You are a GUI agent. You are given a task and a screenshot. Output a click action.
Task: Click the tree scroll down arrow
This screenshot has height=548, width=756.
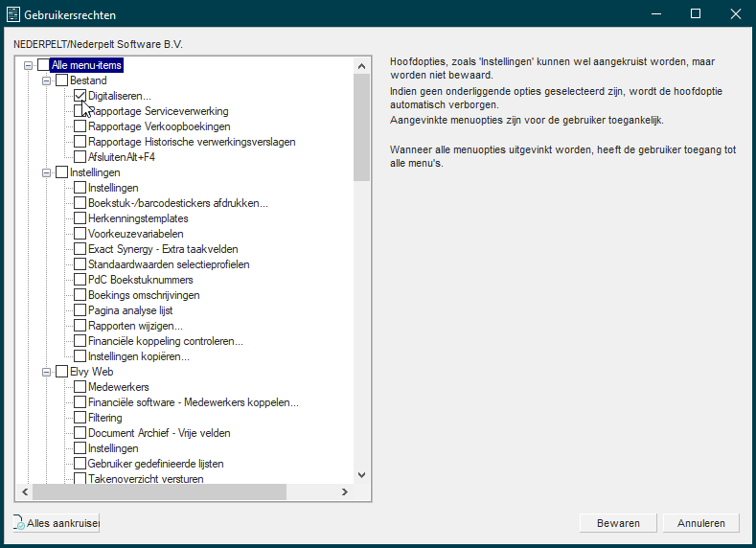361,475
